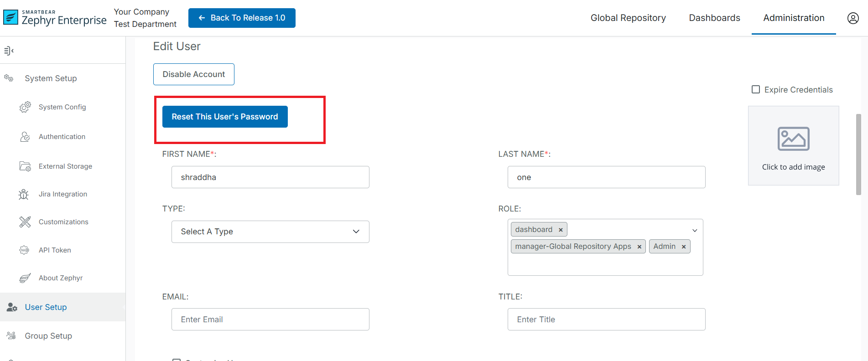The width and height of the screenshot is (868, 361).
Task: Click the Jira Integration bug icon
Action: [24, 194]
